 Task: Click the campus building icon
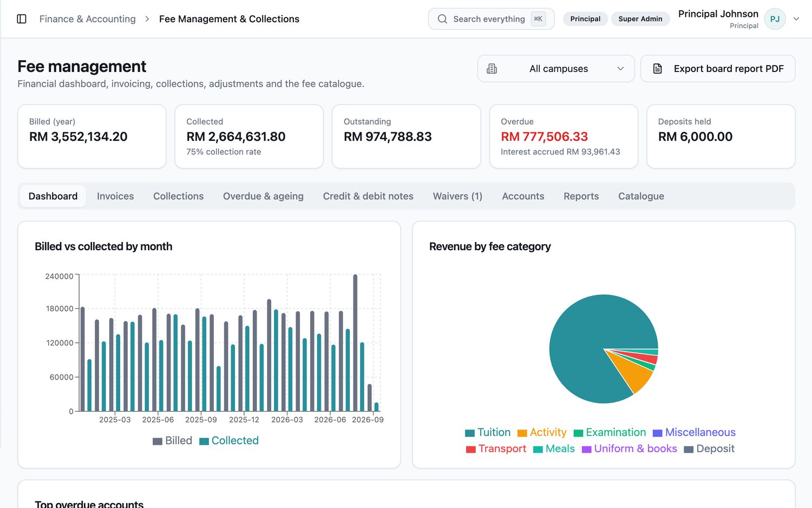(492, 69)
